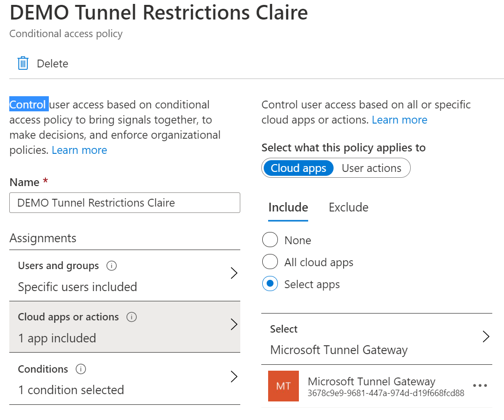The height and width of the screenshot is (420, 504).
Task: Expand the Users and groups chevron
Action: (x=234, y=273)
